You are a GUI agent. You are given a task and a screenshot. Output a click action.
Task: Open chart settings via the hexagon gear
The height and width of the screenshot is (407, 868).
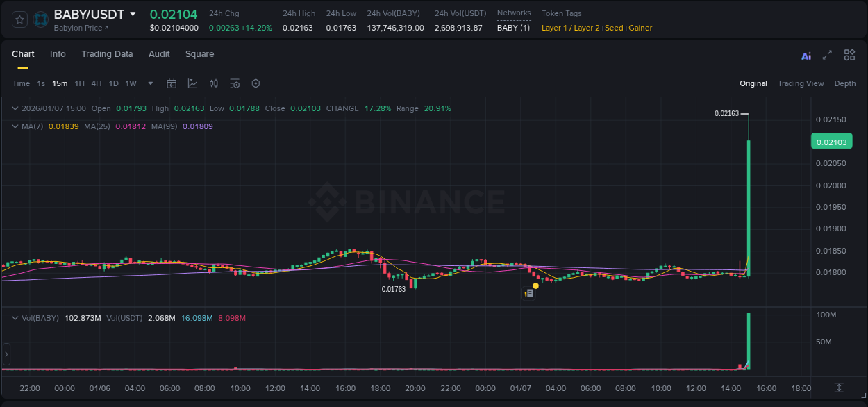point(256,83)
